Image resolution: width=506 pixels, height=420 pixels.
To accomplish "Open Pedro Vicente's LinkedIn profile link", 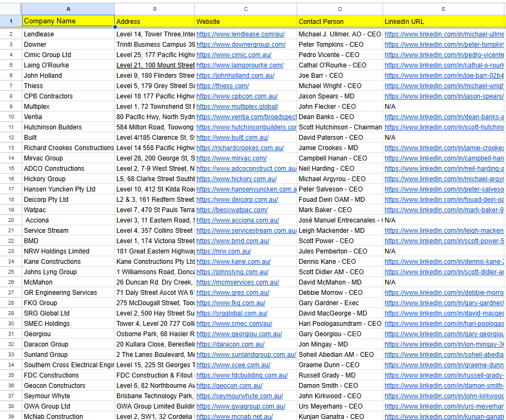I will tap(444, 55).
